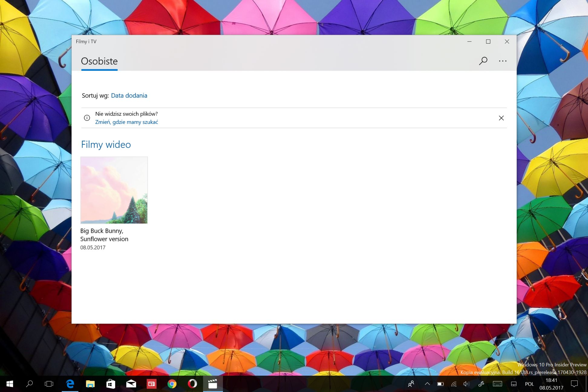This screenshot has width=588, height=392.
Task: Dismiss the 'Nie widzisz swoich plików?' notice
Action: click(x=501, y=118)
